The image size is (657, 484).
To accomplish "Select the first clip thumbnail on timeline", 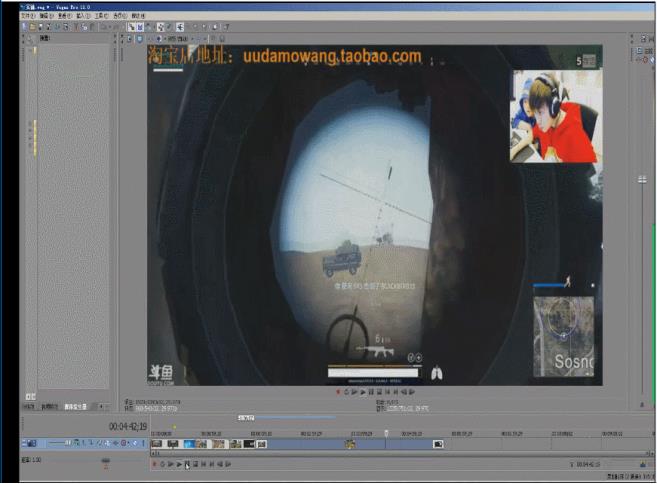I will tap(157, 444).
